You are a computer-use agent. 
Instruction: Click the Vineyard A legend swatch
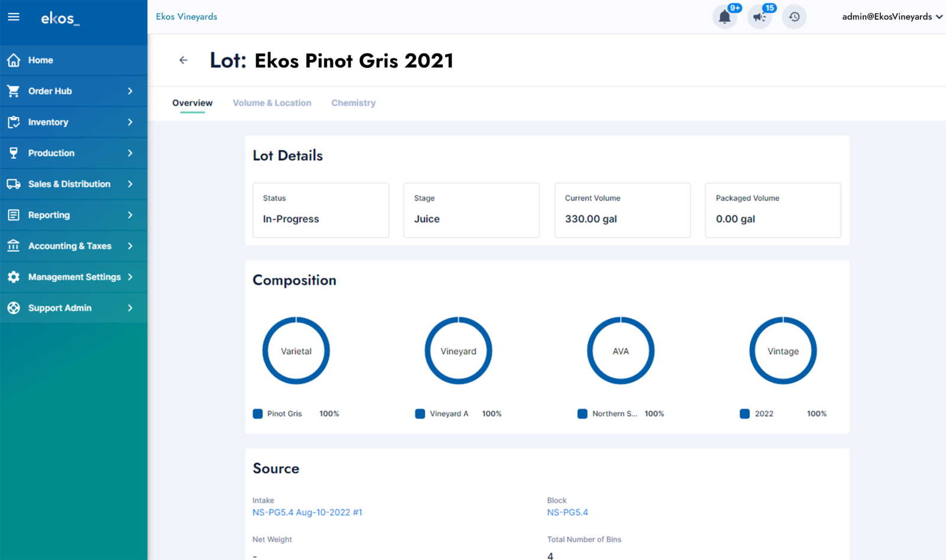point(420,414)
